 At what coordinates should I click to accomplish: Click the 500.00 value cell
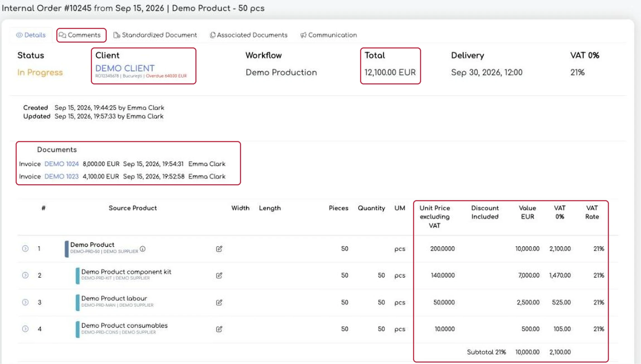[530, 329]
